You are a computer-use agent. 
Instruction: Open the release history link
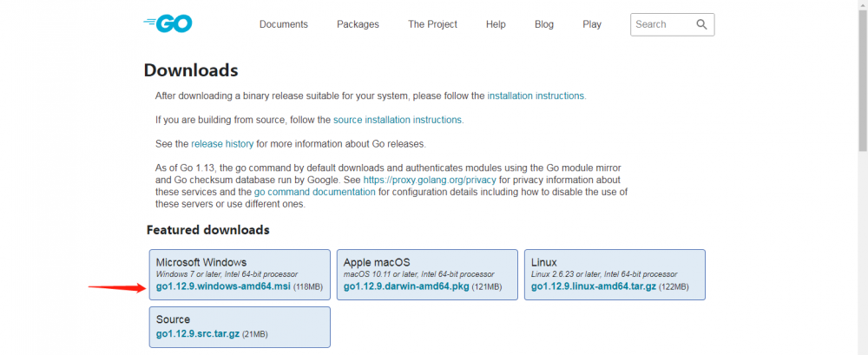(223, 143)
